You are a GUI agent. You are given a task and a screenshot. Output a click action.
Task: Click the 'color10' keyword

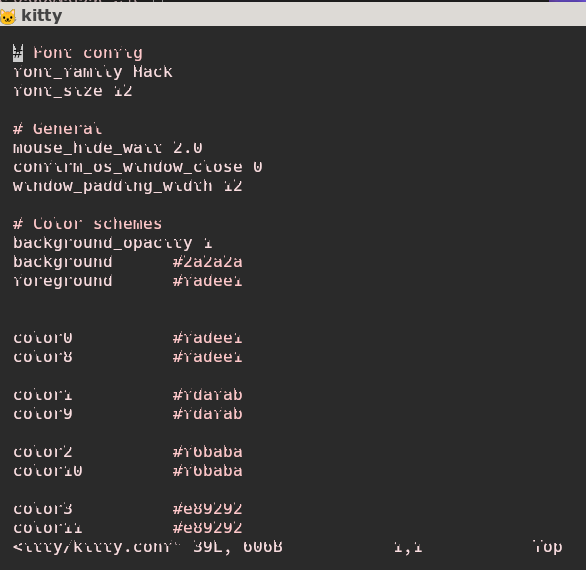(47, 471)
